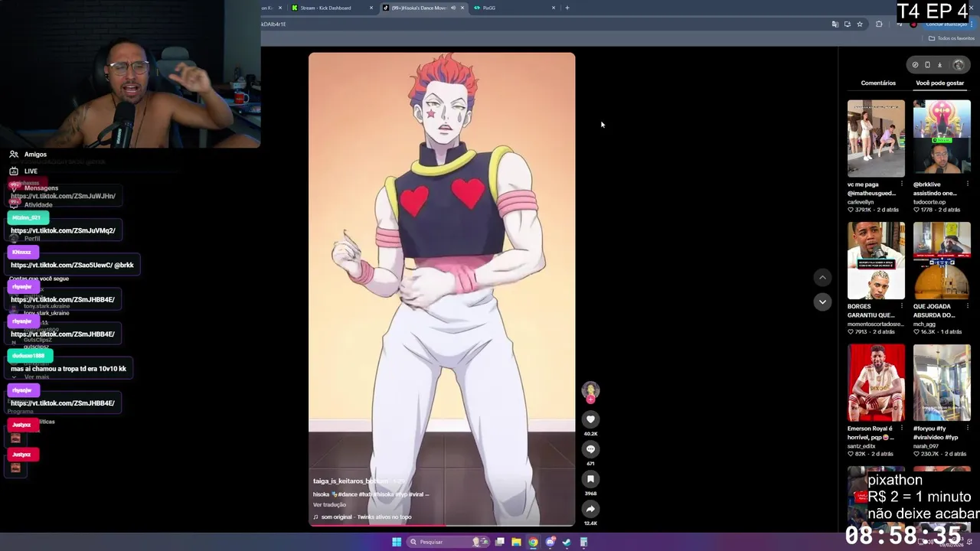This screenshot has width=980, height=551.
Task: Open comments on the Hisoka video
Action: 590,449
